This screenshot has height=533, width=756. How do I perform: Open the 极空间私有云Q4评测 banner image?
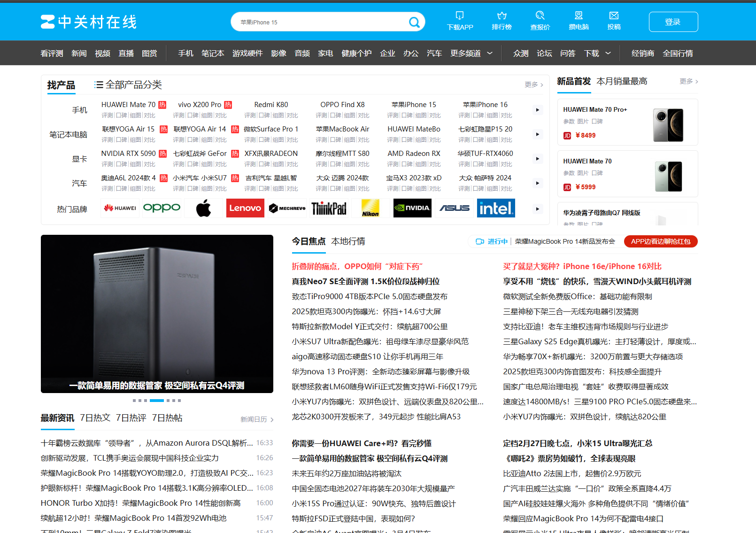(157, 314)
